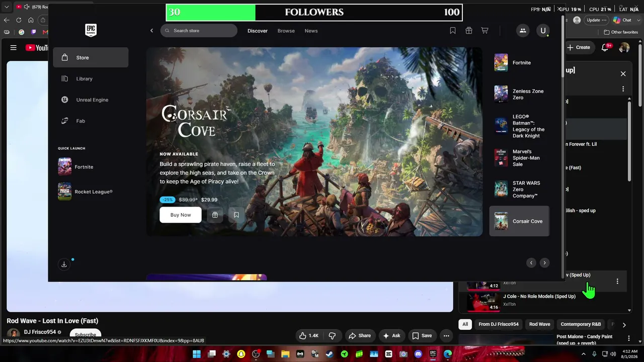Select 'From DJ Frisco954' filter chip
The image size is (644, 362).
[x=499, y=324]
